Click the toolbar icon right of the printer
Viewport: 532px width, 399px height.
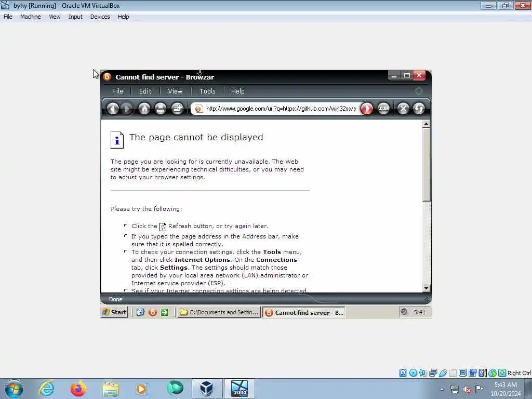pos(177,109)
